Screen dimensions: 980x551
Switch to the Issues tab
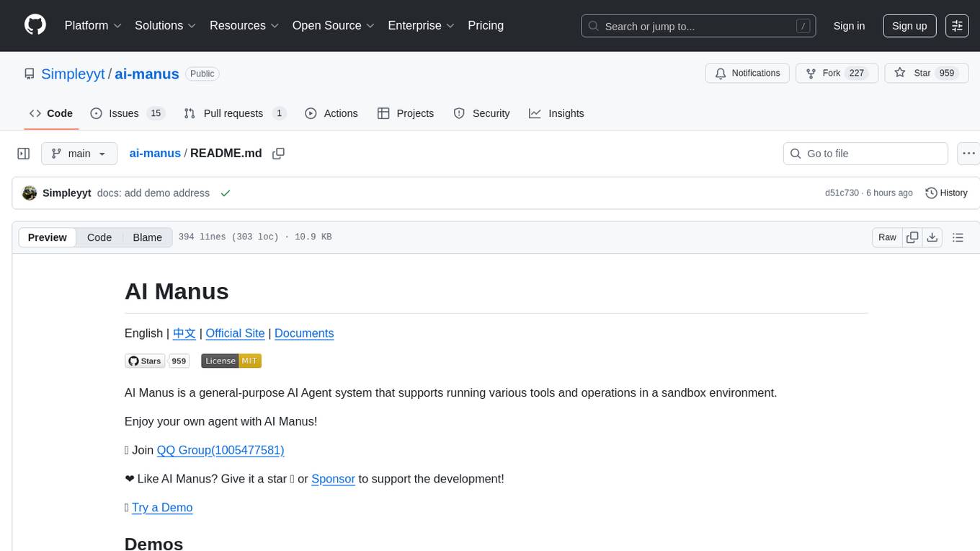[128, 113]
